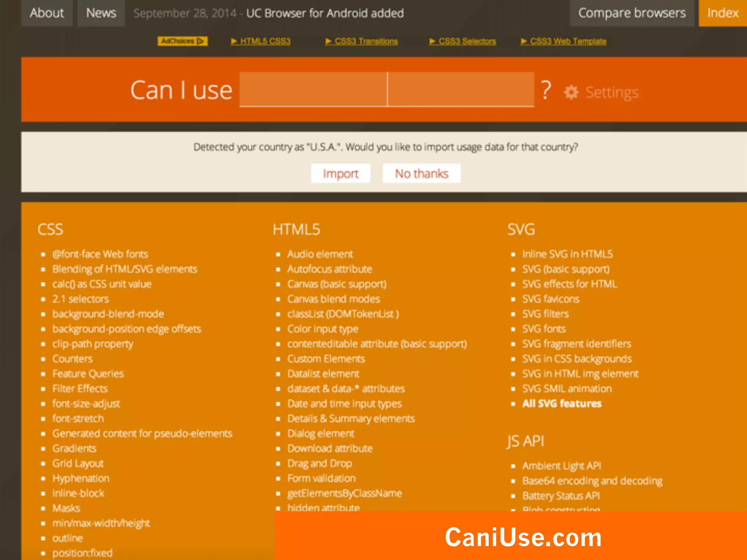Open All SVG features link
This screenshot has height=560, width=747.
click(562, 404)
